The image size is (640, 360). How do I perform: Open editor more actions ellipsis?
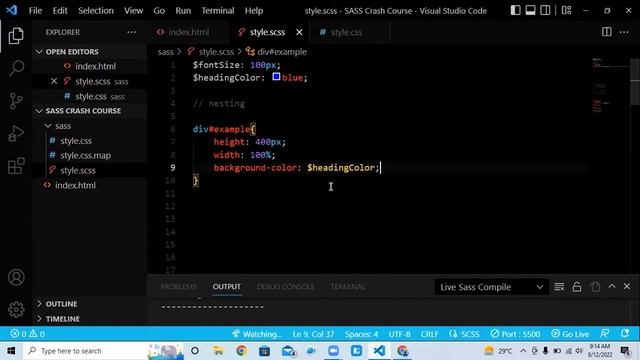[624, 32]
